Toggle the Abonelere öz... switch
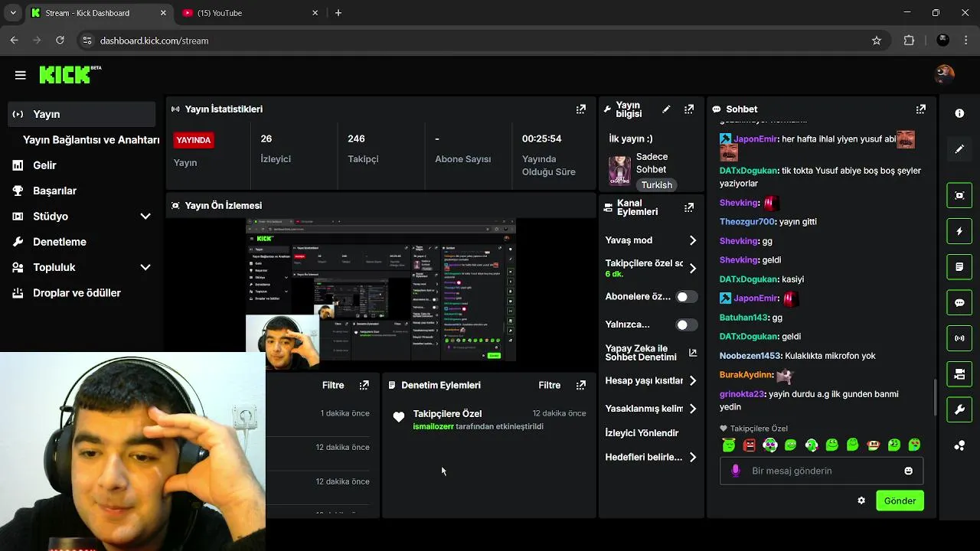This screenshot has width=980, height=551. pos(687,297)
